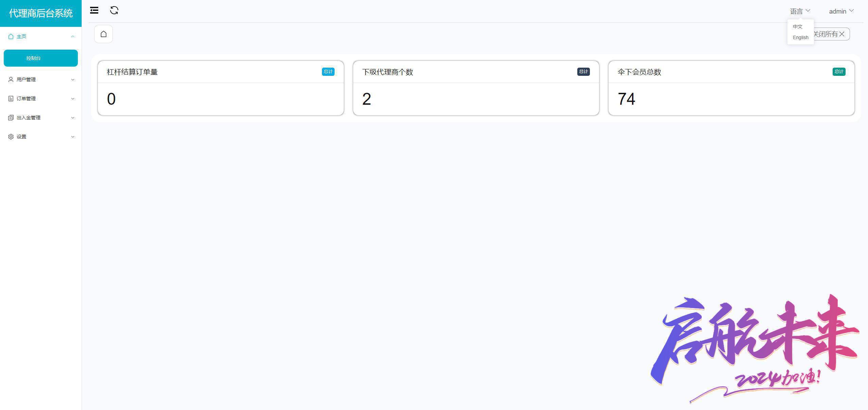The height and width of the screenshot is (410, 868).
Task: Collapse the 主页 menu chevron
Action: [x=72, y=36]
